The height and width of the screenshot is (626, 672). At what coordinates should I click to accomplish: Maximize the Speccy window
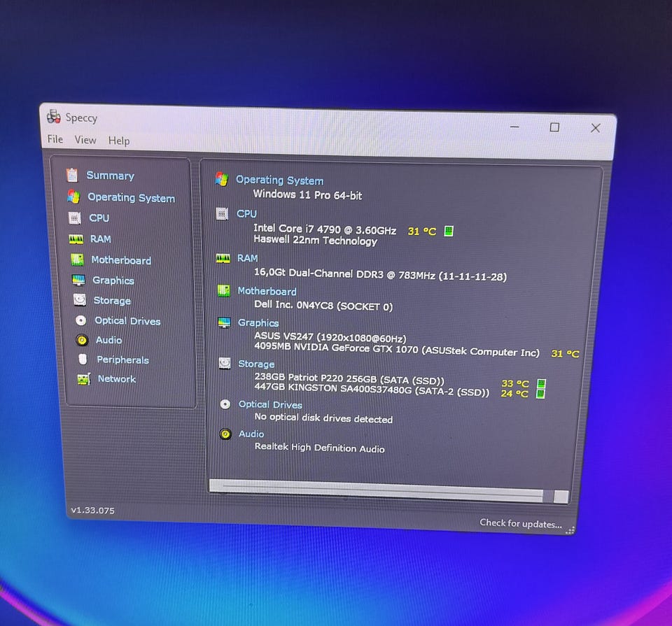click(x=554, y=127)
